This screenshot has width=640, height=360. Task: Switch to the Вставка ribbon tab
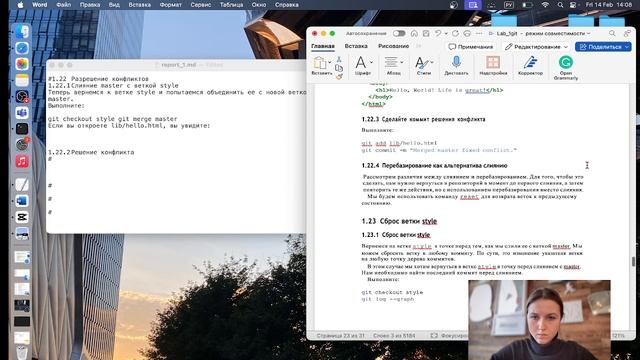click(356, 47)
